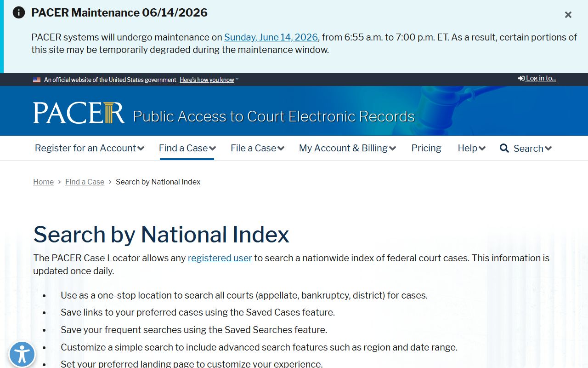Click the 'Customize a simple search' bullet
The width and height of the screenshot is (588, 368).
pos(259,347)
